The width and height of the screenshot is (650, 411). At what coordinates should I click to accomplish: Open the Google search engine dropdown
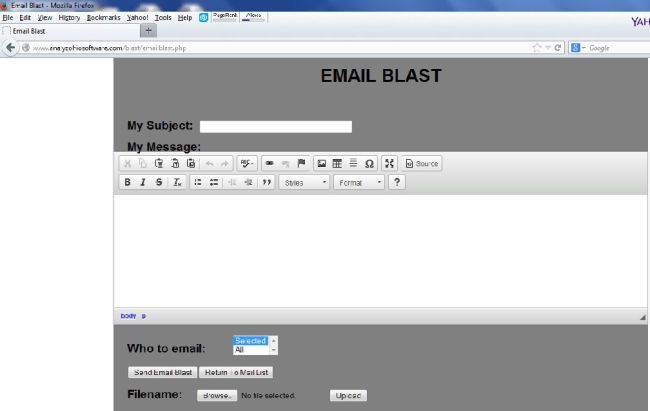577,48
